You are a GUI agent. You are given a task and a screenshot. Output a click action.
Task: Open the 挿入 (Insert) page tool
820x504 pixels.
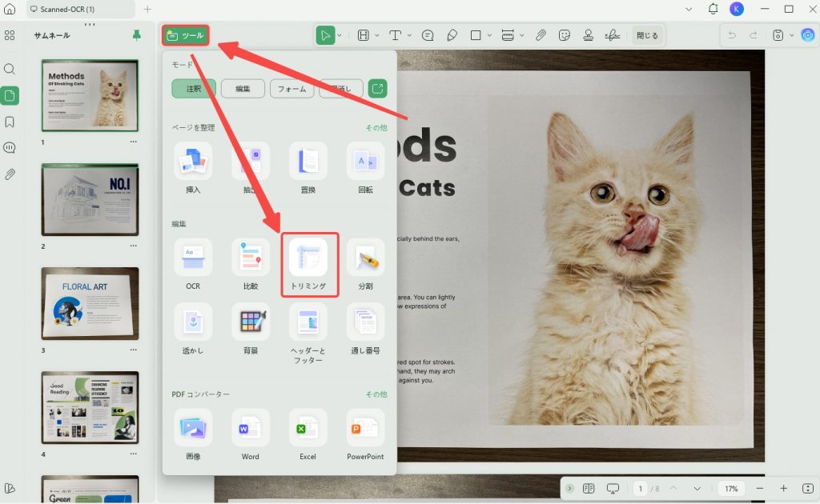tap(193, 168)
